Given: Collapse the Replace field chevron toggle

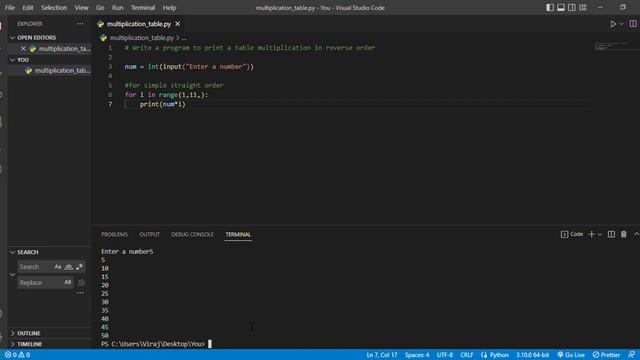Looking at the screenshot, I should click(13, 275).
